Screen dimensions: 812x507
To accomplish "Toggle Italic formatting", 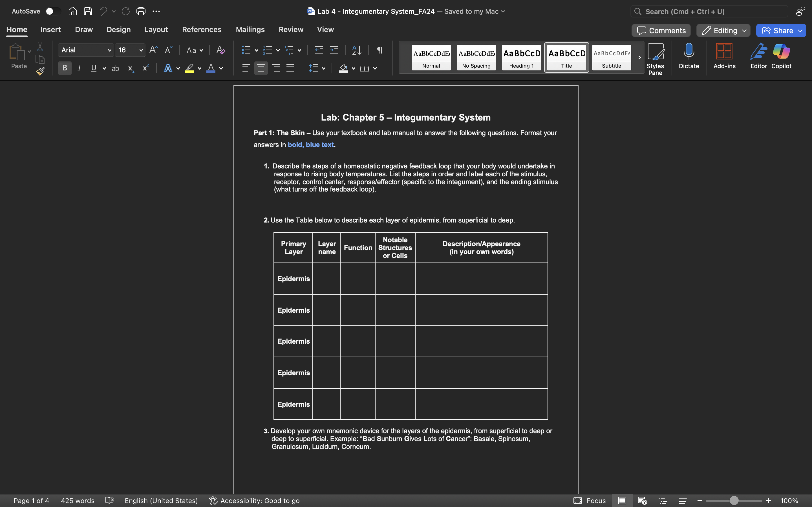I will click(x=79, y=68).
